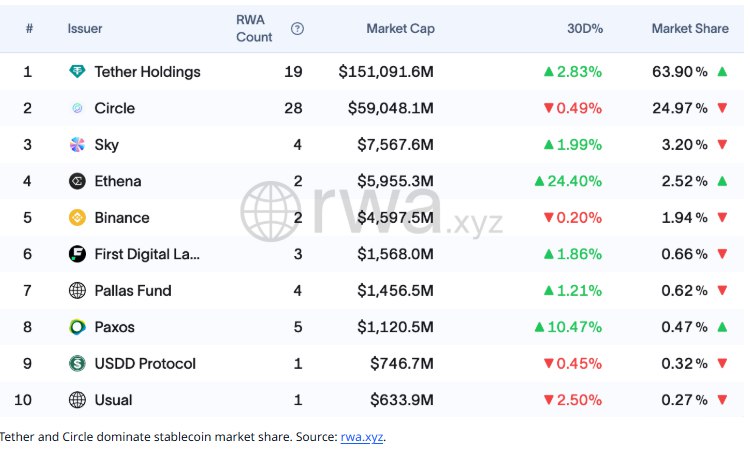Open the Sky issuer name
This screenshot has height=456, width=750.
coord(106,145)
